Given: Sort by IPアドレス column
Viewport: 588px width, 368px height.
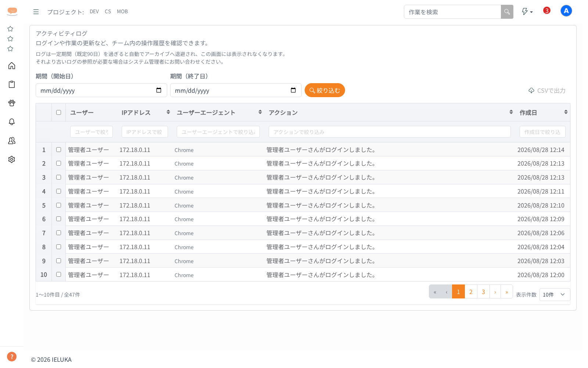Looking at the screenshot, I should click(x=168, y=112).
